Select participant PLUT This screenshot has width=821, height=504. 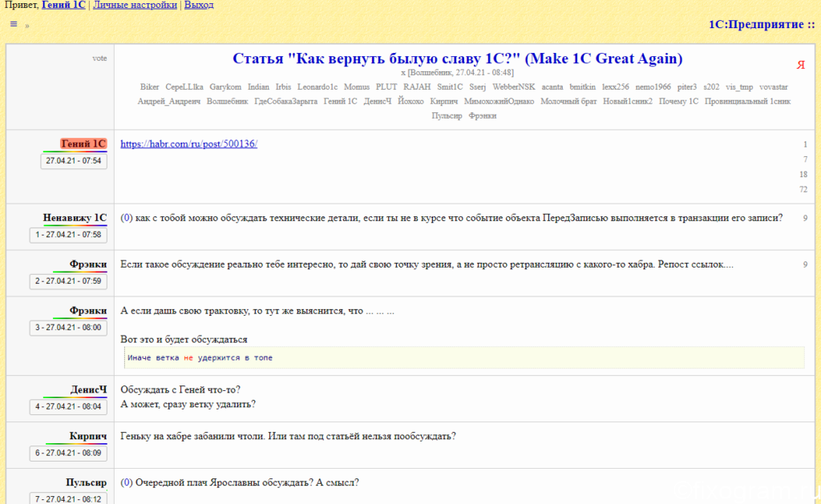[x=386, y=87]
